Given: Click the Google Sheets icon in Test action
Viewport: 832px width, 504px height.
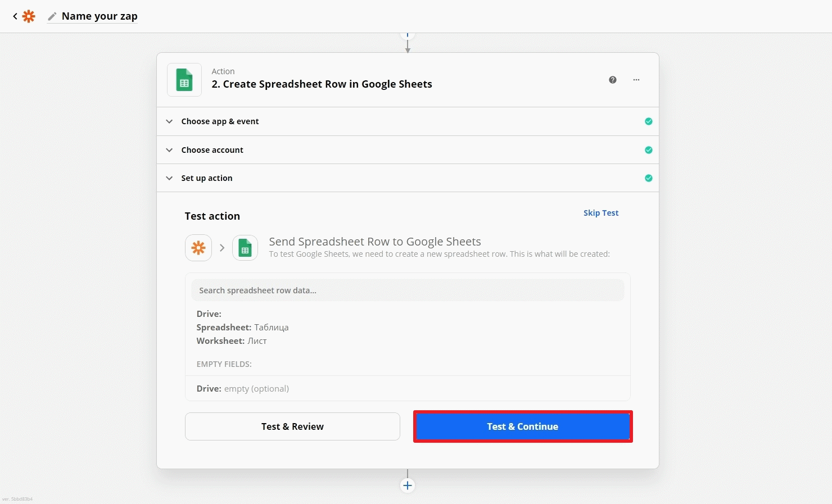Looking at the screenshot, I should (245, 248).
